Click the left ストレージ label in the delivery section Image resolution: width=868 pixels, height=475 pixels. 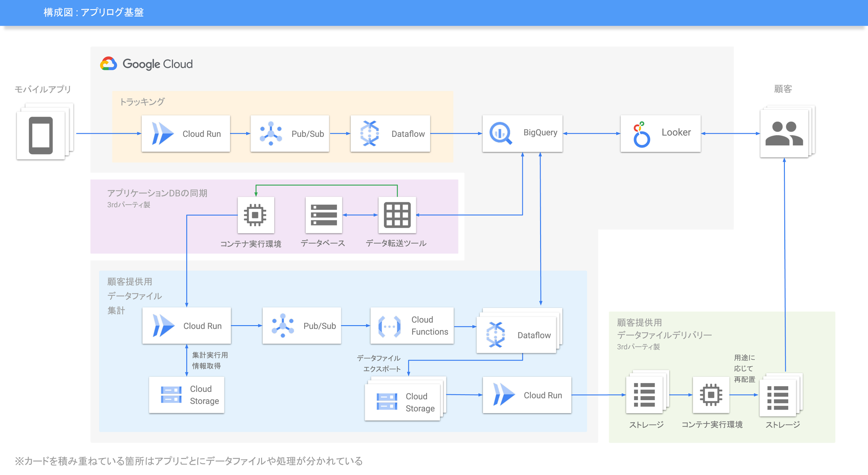coord(646,425)
